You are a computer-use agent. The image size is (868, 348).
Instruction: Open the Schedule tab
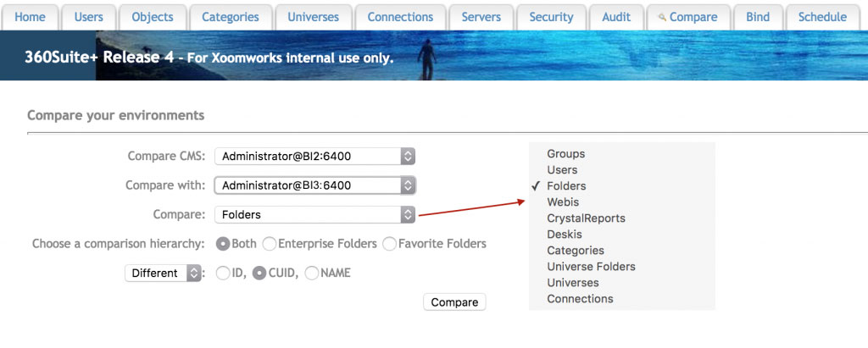(x=821, y=17)
